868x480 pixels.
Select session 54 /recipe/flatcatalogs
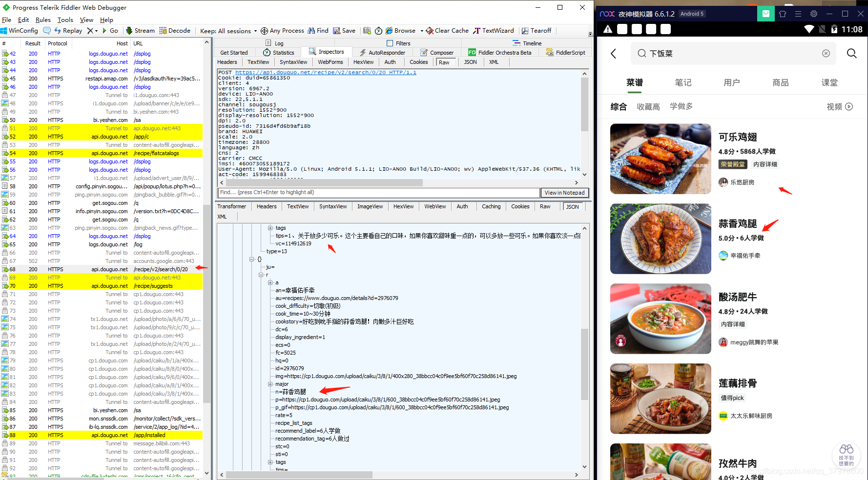coord(102,153)
